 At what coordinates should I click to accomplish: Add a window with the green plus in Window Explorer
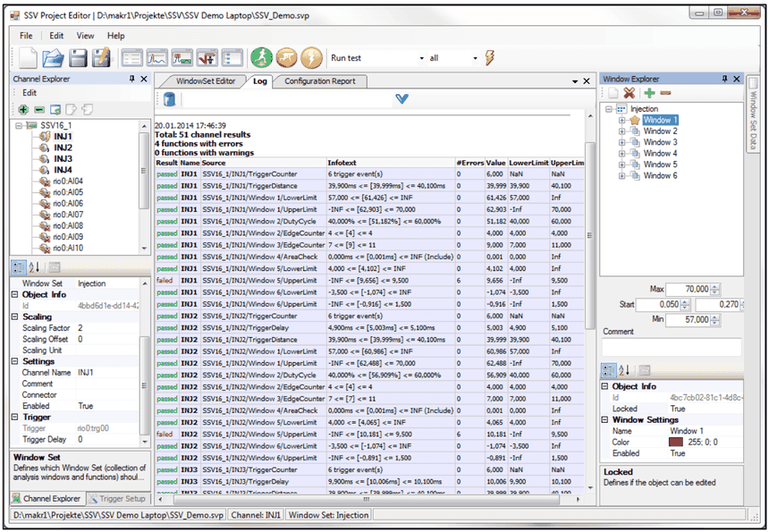pyautogui.click(x=649, y=93)
